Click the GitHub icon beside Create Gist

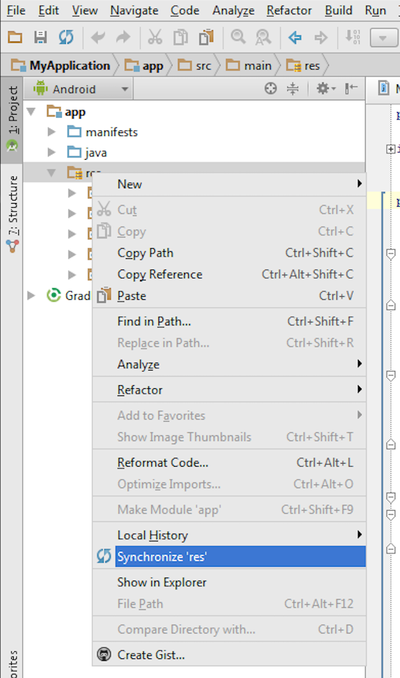pyautogui.click(x=104, y=655)
